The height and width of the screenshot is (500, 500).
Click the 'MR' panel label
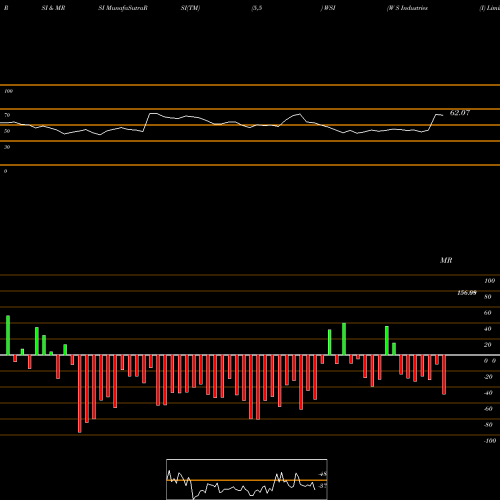pos(446,260)
